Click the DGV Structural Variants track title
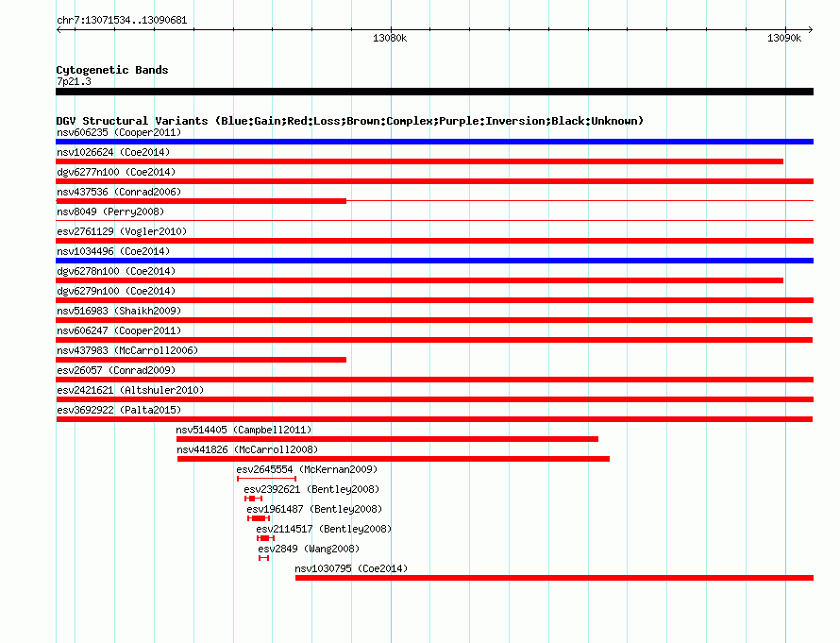This screenshot has height=643, width=840. pyautogui.click(x=350, y=121)
